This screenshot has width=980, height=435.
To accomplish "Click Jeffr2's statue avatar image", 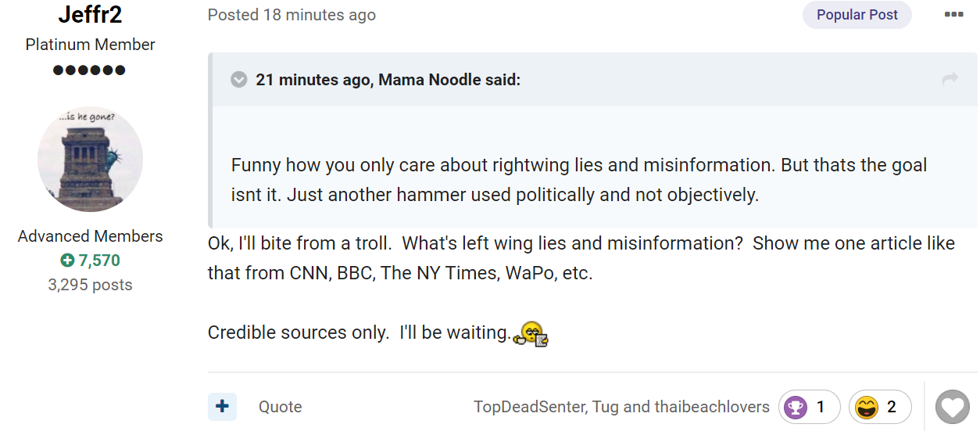I will pyautogui.click(x=90, y=160).
